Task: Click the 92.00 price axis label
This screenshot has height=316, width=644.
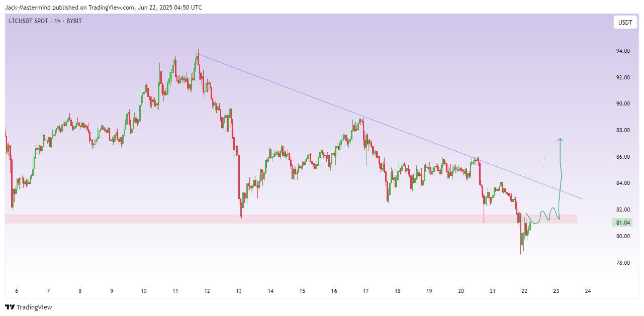Action: point(623,77)
